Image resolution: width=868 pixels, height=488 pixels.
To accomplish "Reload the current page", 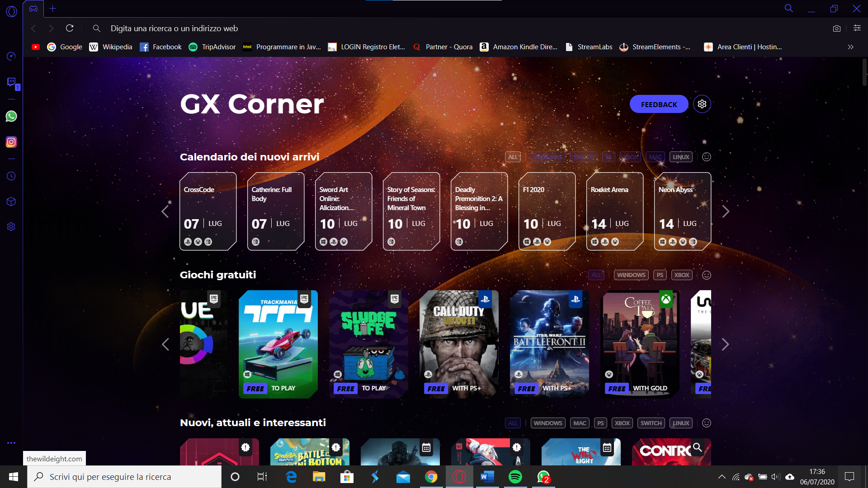I will point(70,28).
